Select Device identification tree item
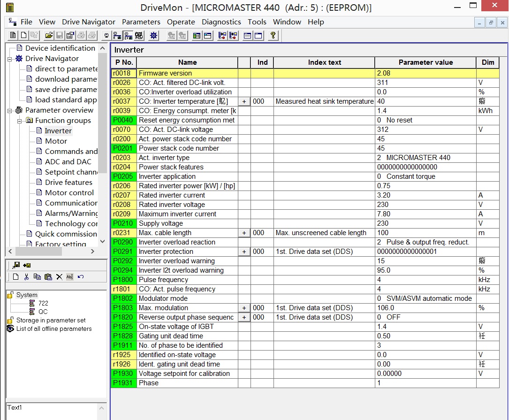The image size is (509, 420). pos(60,48)
